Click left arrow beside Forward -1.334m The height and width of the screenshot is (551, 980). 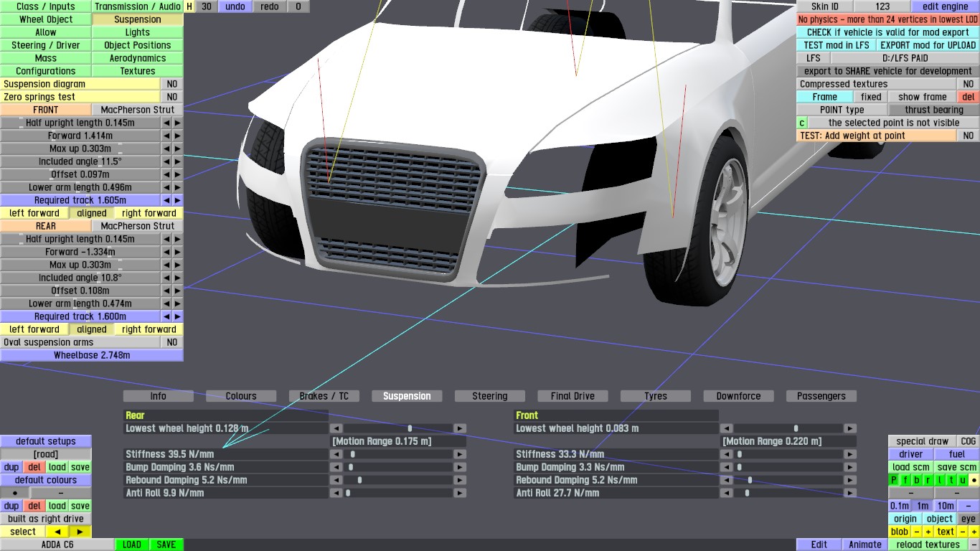point(166,252)
